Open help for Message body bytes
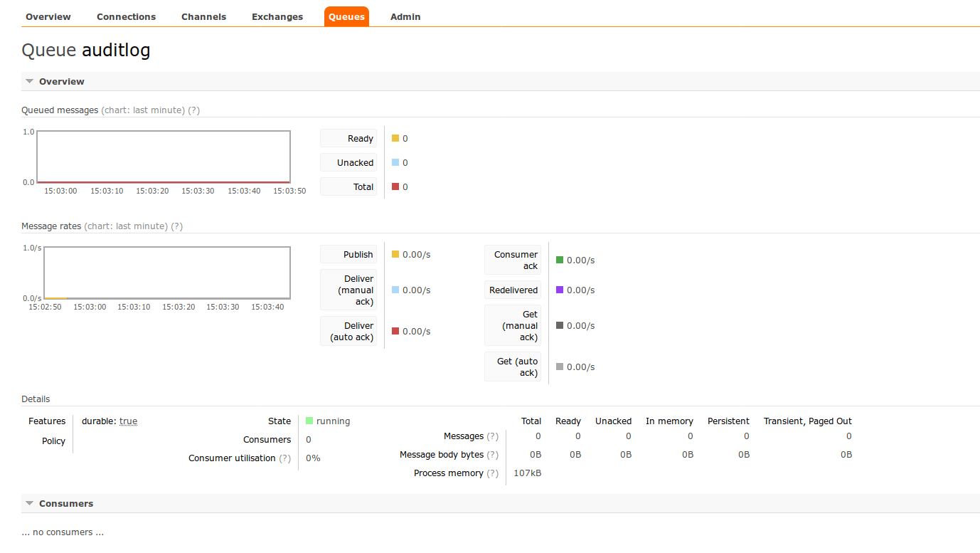Image resolution: width=980 pixels, height=553 pixels. click(492, 455)
